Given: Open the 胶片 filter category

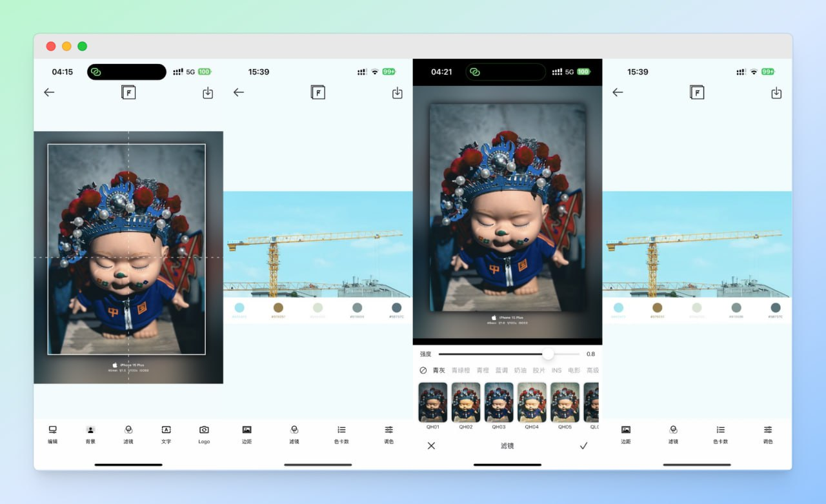Looking at the screenshot, I should 539,370.
